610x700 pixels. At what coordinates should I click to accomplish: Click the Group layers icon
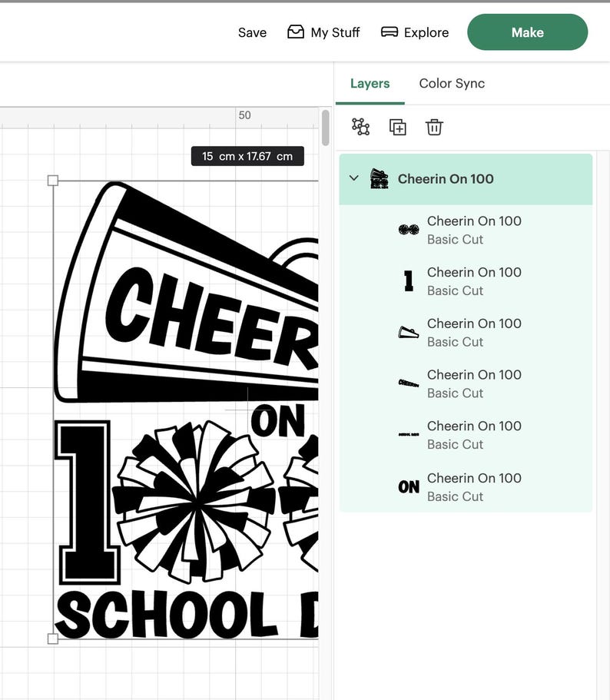click(360, 127)
